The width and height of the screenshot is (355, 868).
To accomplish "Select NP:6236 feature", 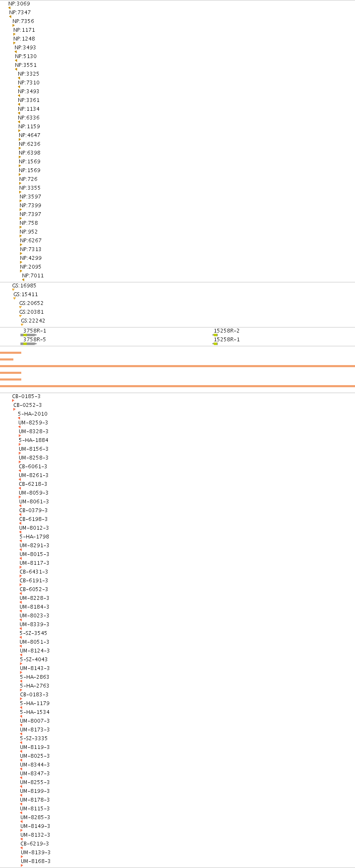I will tap(30, 144).
